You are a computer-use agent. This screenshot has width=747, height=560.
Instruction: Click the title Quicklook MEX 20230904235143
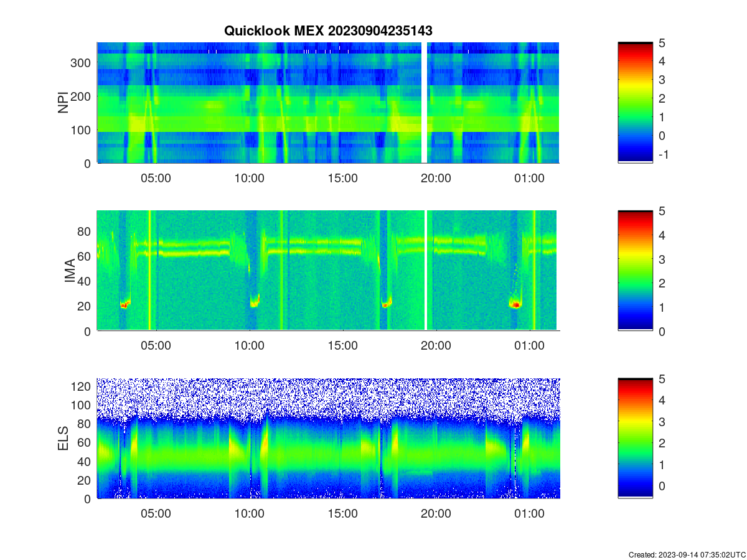pos(328,30)
